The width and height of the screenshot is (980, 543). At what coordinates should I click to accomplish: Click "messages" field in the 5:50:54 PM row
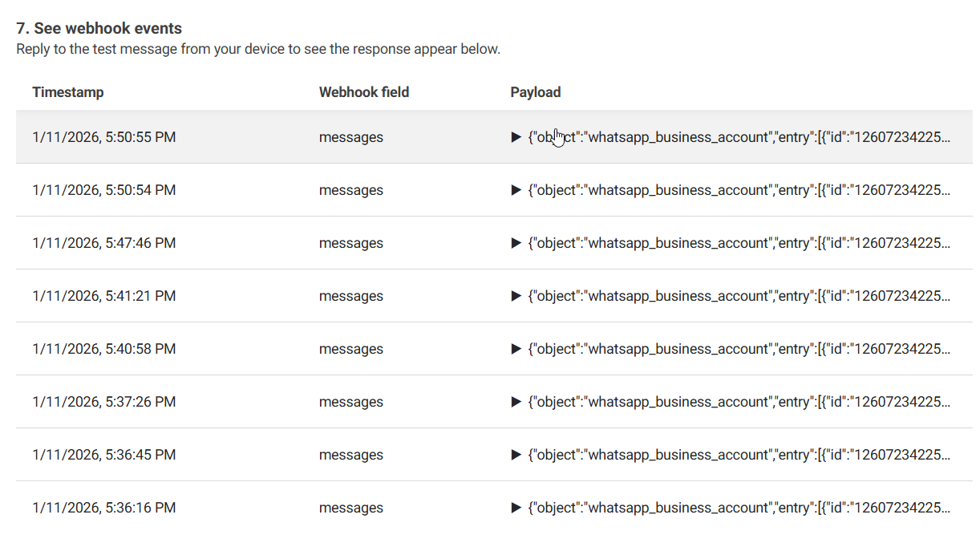point(351,190)
